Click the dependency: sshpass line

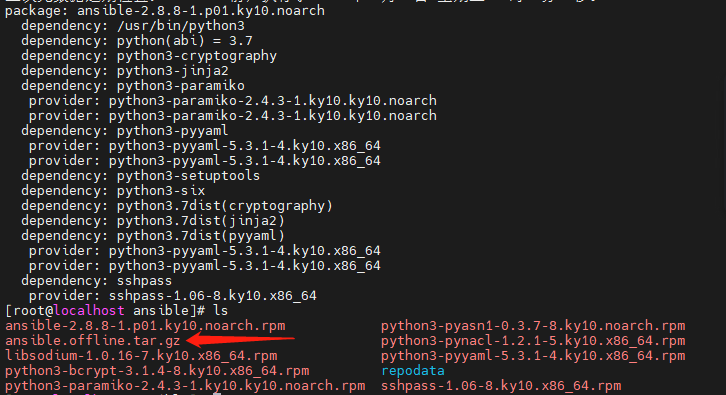pos(96,281)
